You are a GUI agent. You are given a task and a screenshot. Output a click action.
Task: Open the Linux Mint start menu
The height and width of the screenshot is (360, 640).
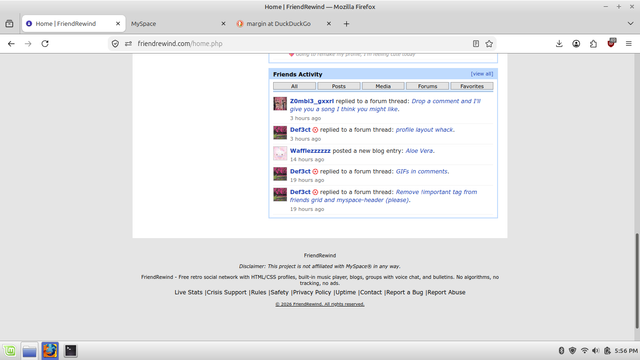pos(10,351)
